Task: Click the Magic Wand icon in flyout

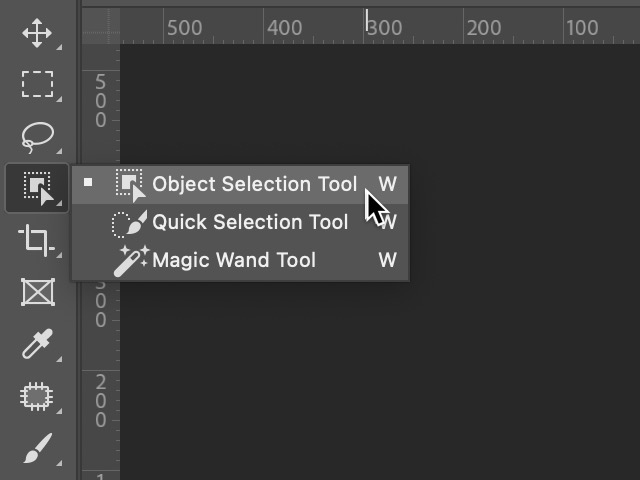Action: click(x=130, y=261)
